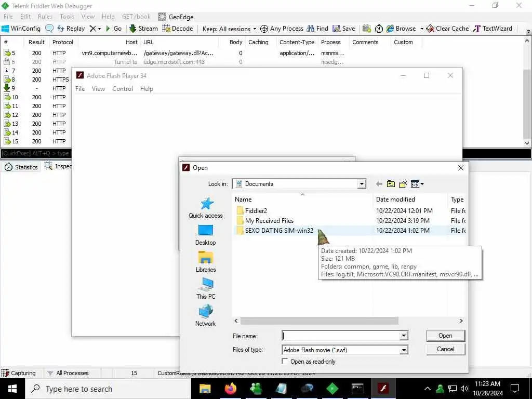Screen dimensions: 532x399
Task: Open Fiddler's Rules menu
Action: 45,17
